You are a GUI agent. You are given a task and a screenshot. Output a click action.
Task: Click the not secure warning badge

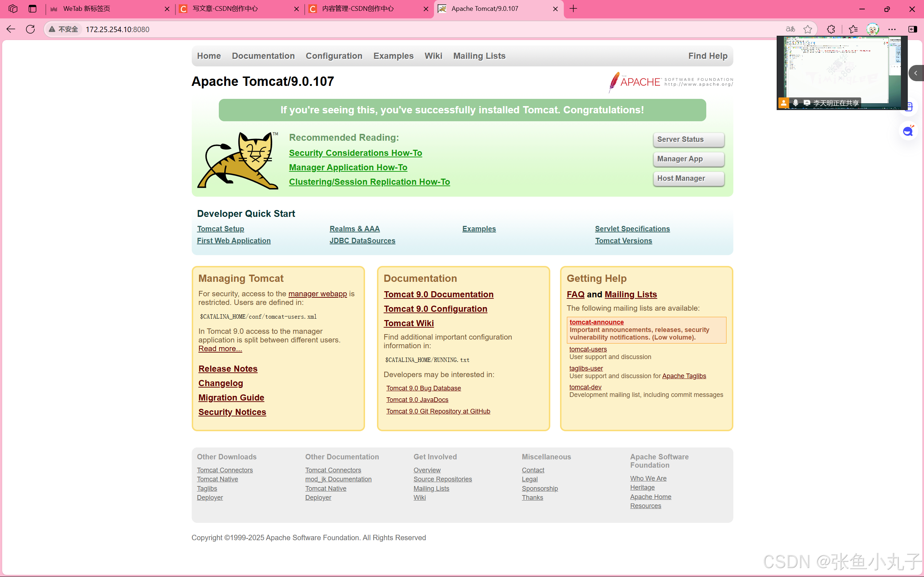coord(64,29)
